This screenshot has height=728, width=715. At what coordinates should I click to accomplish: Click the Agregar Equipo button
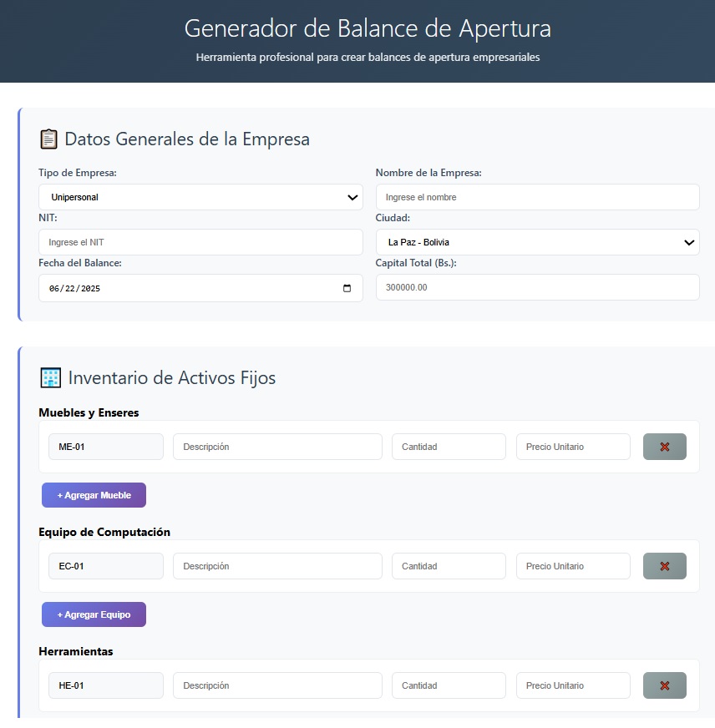point(94,614)
